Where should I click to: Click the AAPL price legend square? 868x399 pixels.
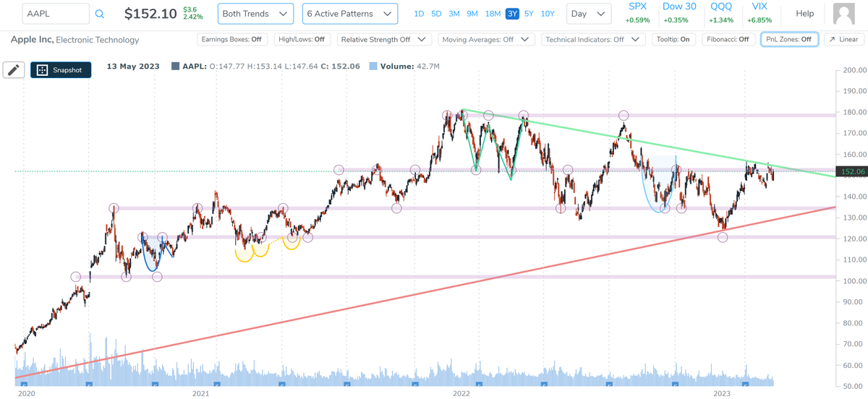click(x=175, y=66)
